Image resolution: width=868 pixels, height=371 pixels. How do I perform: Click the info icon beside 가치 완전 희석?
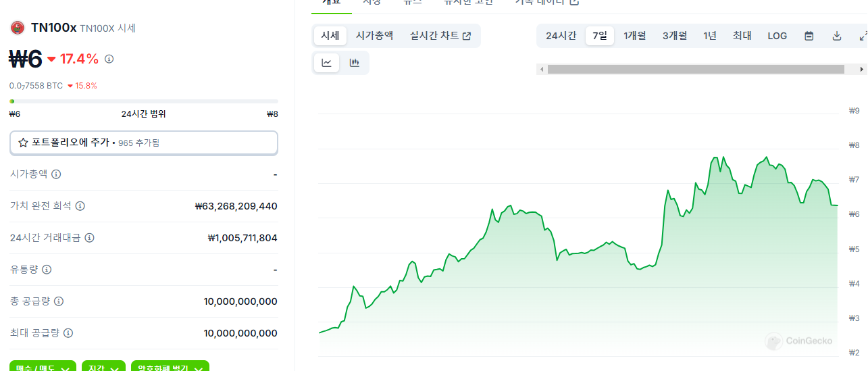tap(80, 206)
